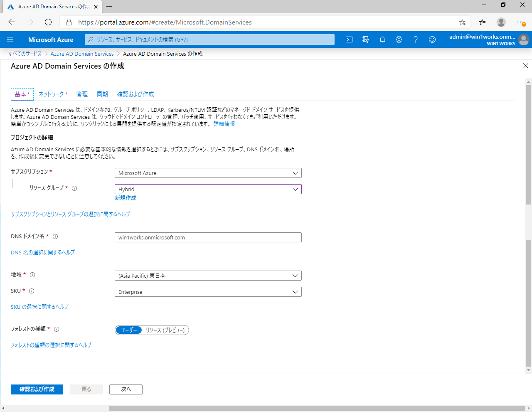Open the browser profile icon
532x414 pixels.
[x=501, y=22]
